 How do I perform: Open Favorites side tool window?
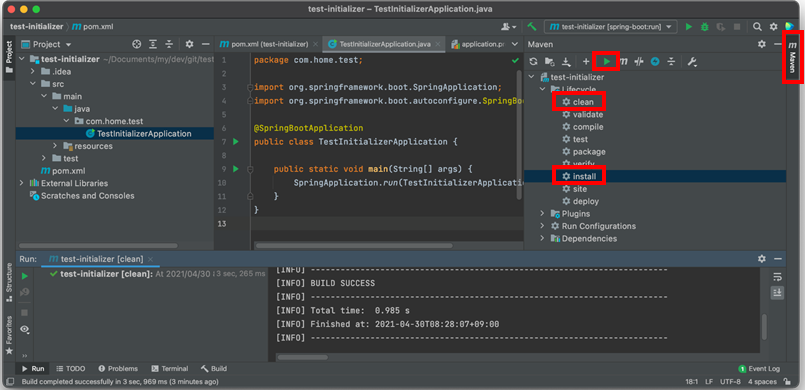coord(9,335)
